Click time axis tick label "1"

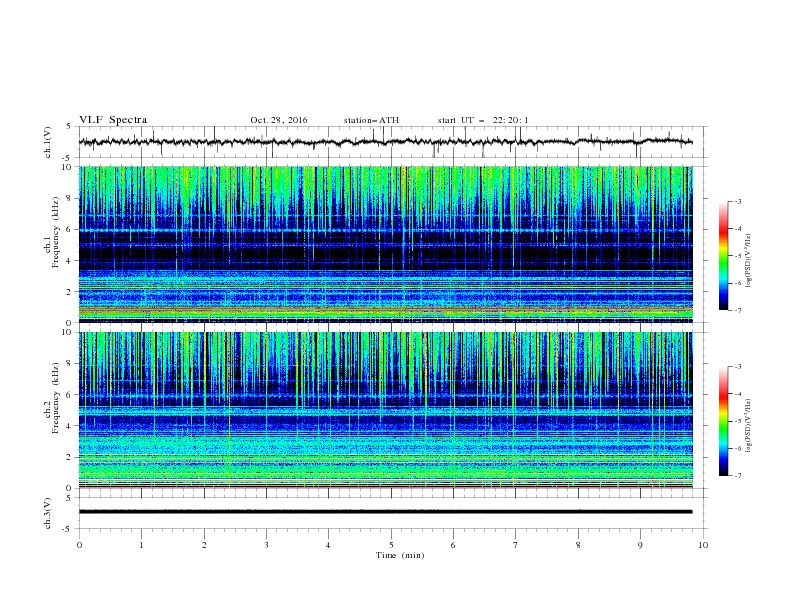[x=141, y=545]
